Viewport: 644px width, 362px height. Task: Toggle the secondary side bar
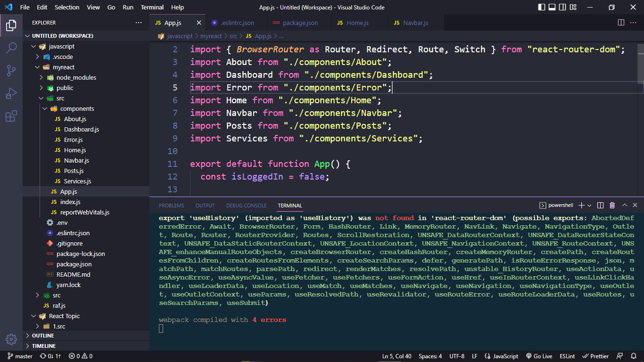pyautogui.click(x=562, y=7)
